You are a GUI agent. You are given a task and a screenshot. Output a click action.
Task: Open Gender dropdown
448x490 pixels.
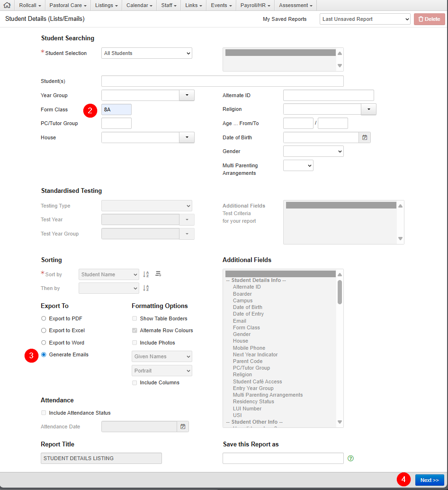(314, 151)
